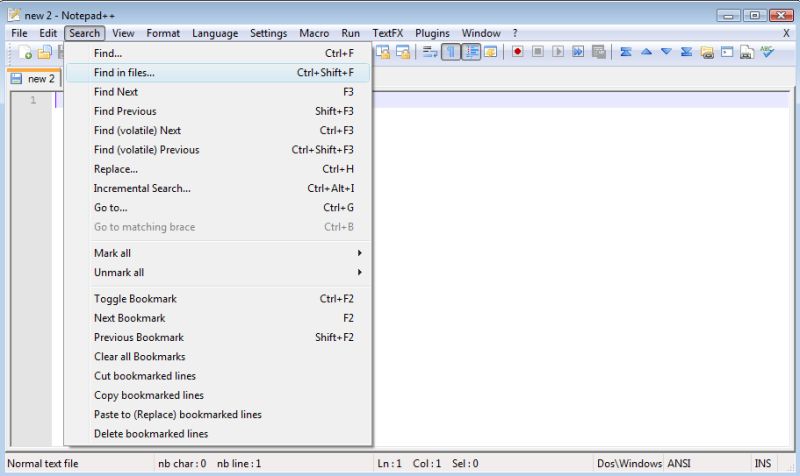Open the Window menu
Viewport: 800px width, 476px height.
pyautogui.click(x=481, y=33)
